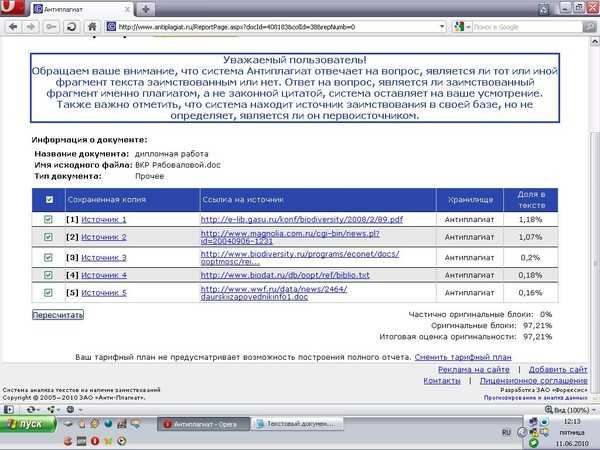Uncheck the checkbox for Источник 4

tap(48, 275)
